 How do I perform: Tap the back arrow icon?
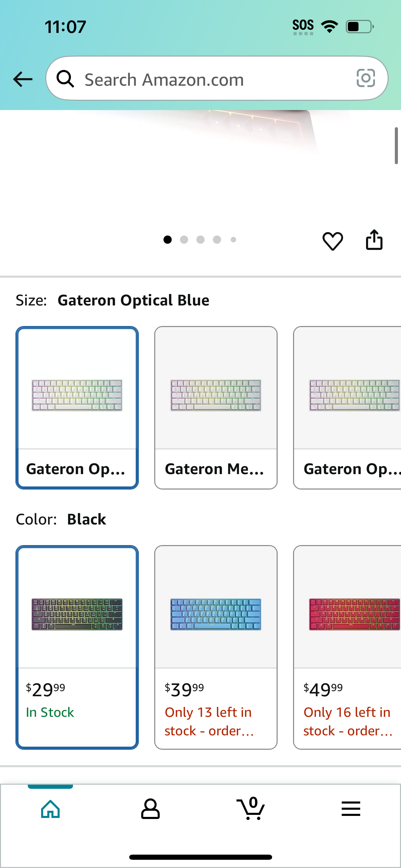[x=23, y=79]
